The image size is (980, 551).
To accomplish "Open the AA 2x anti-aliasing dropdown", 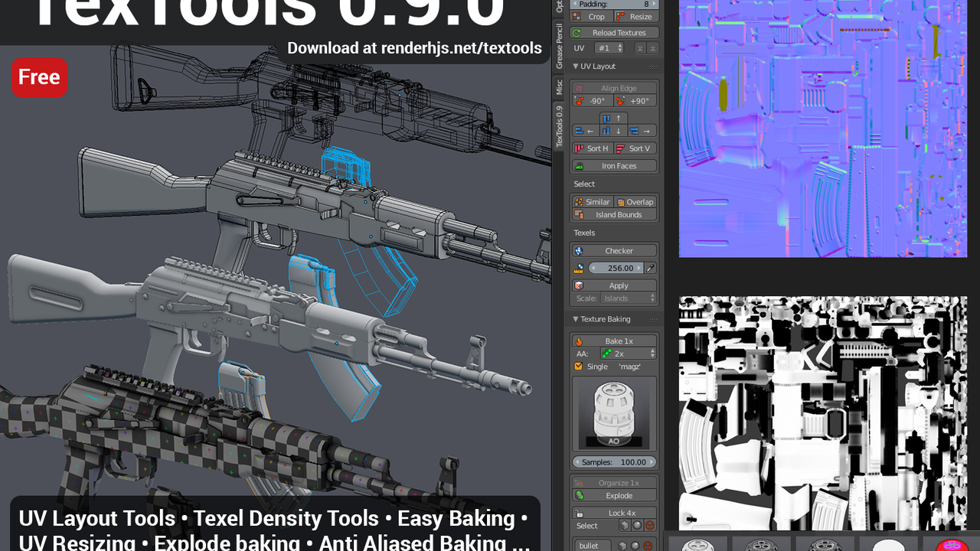I will coord(628,354).
